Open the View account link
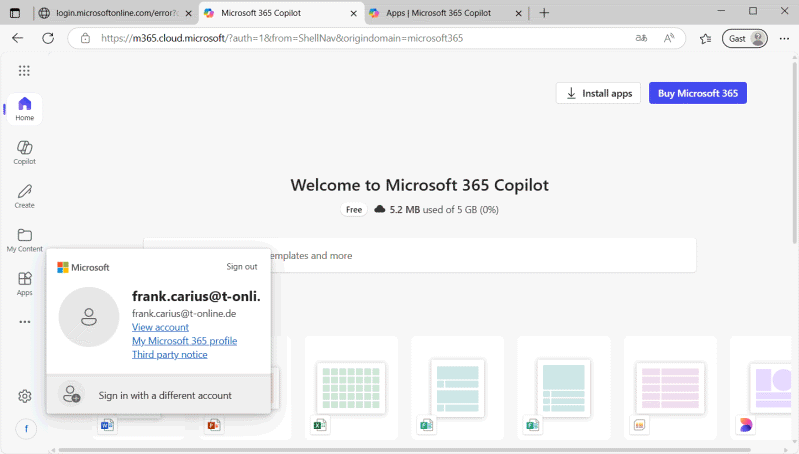The height and width of the screenshot is (454, 799). (x=160, y=327)
